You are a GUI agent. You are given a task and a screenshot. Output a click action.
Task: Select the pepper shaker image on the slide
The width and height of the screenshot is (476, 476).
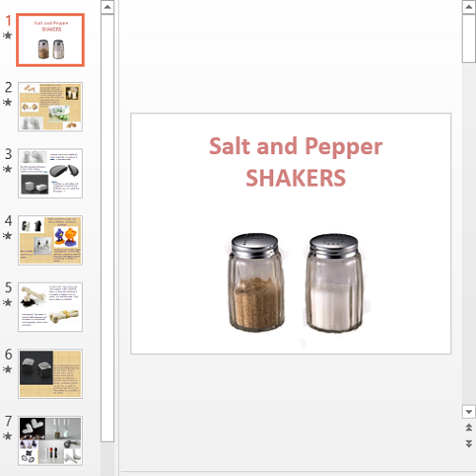[256, 283]
